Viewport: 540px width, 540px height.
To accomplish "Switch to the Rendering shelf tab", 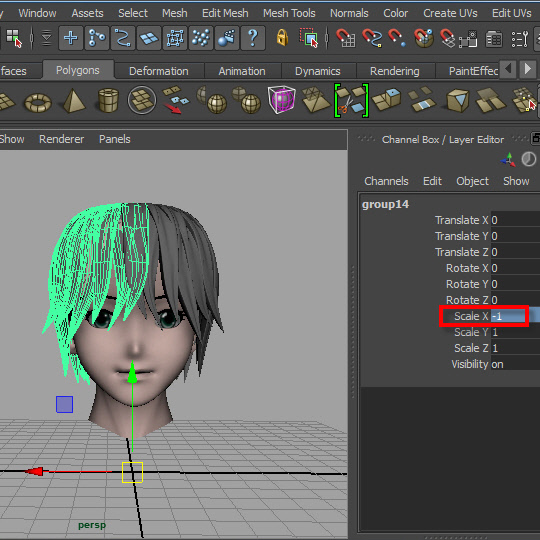I will click(x=394, y=71).
